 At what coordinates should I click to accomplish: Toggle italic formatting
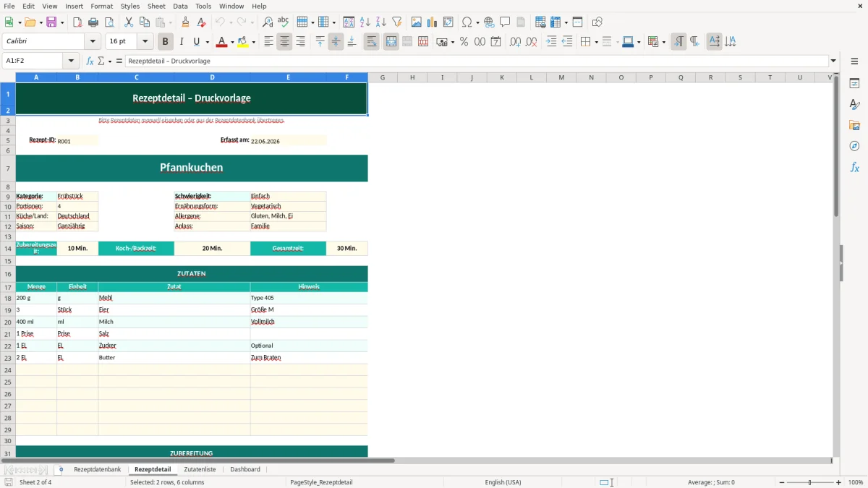[x=181, y=42]
